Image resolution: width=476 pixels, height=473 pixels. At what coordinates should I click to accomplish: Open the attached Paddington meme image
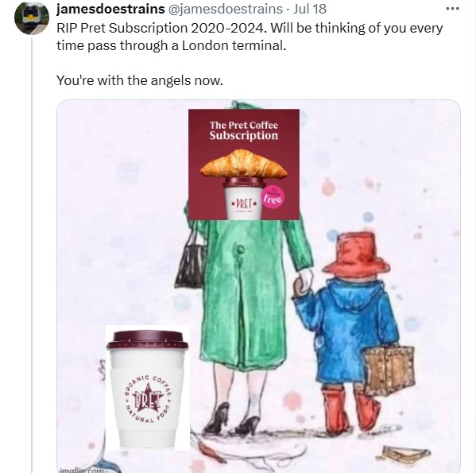pos(258,286)
